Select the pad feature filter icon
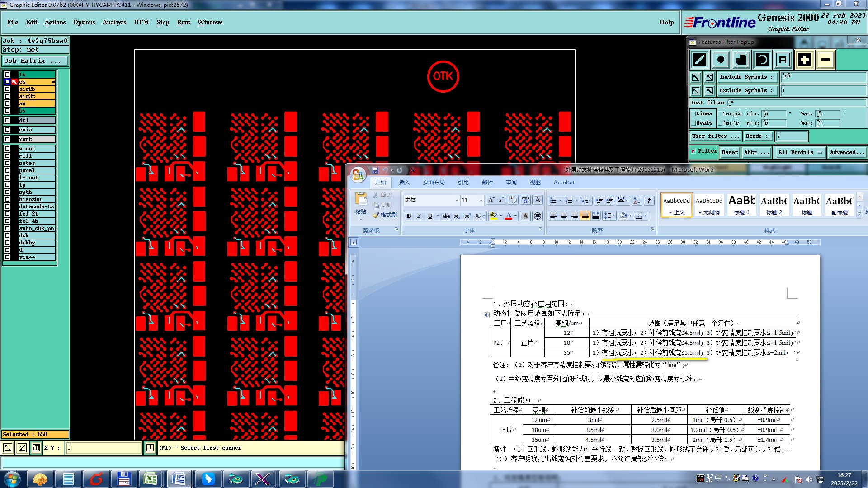The height and width of the screenshot is (488, 868). point(721,60)
